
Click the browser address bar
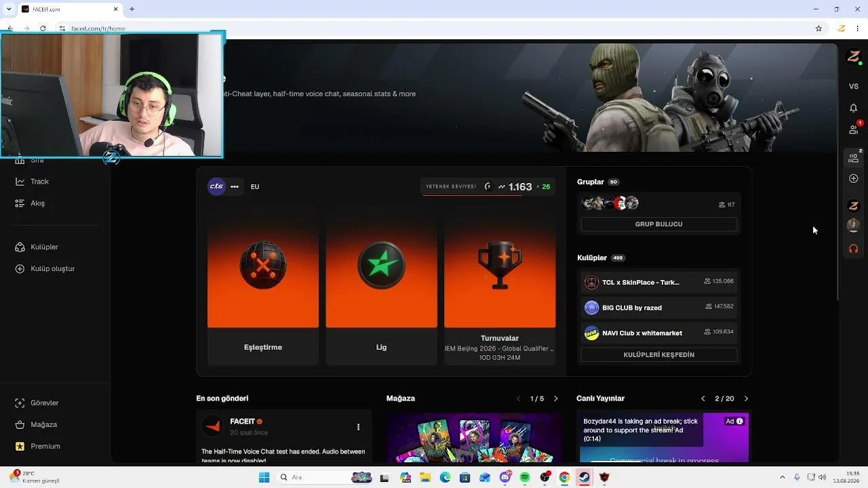pos(434,28)
